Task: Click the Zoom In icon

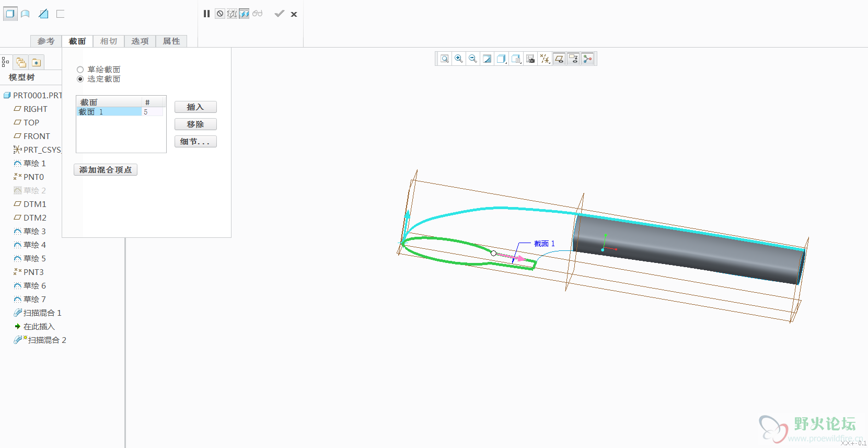Action: tap(458, 59)
